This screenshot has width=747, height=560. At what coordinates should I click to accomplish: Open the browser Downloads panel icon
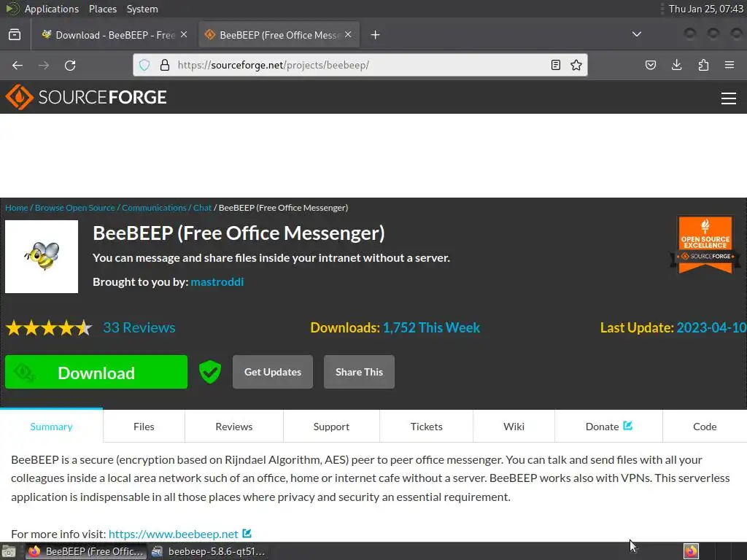[676, 65]
